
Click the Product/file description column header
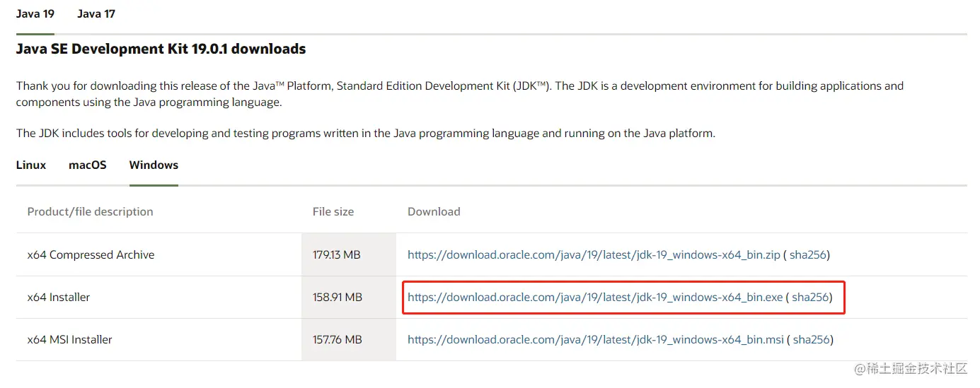point(90,211)
